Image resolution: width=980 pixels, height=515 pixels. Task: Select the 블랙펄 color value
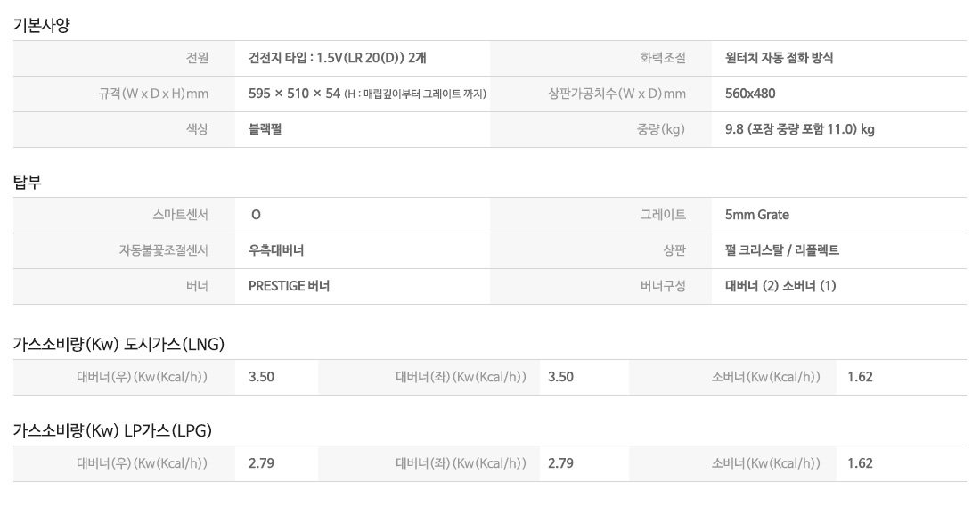pyautogui.click(x=265, y=129)
